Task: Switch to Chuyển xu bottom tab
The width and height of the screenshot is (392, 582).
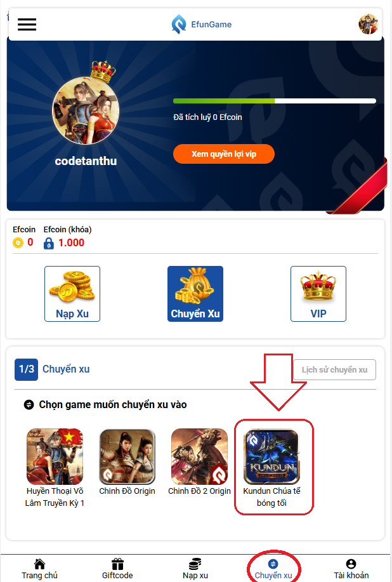Action: pos(273,569)
